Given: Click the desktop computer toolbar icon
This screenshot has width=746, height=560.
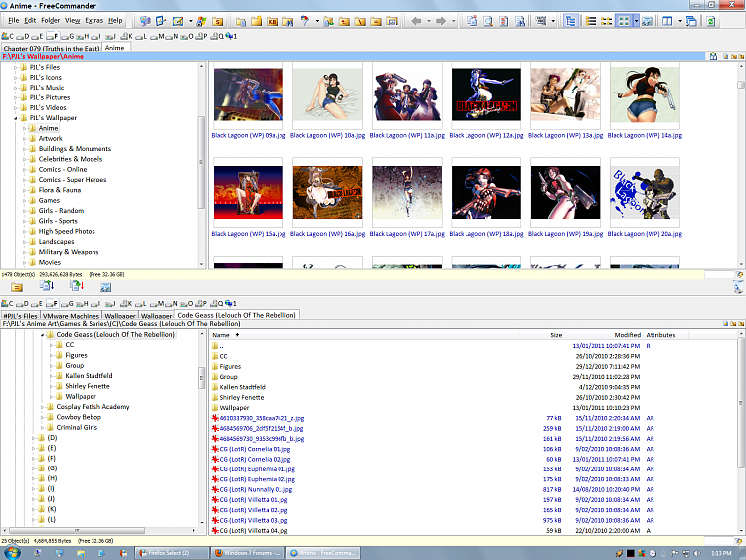Looking at the screenshot, I should click(x=145, y=21).
